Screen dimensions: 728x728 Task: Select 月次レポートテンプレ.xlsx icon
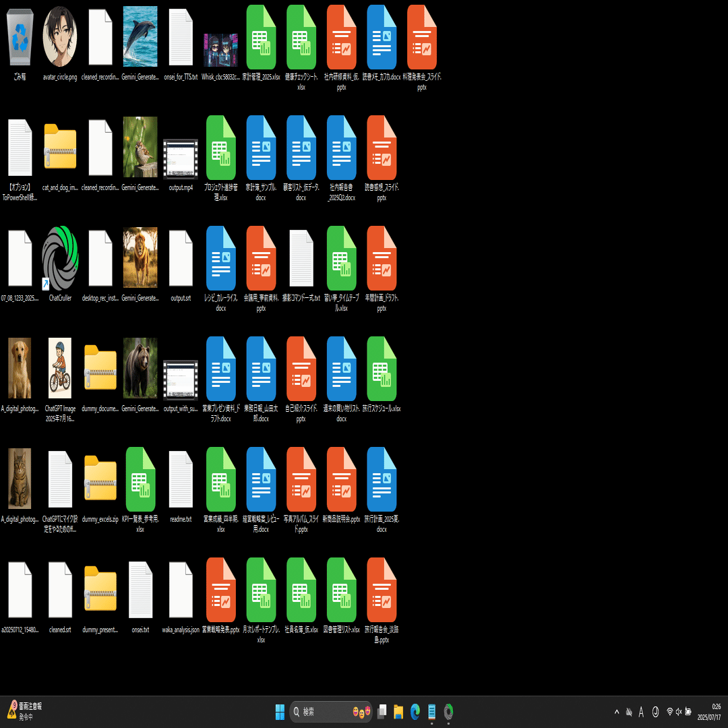tap(261, 590)
